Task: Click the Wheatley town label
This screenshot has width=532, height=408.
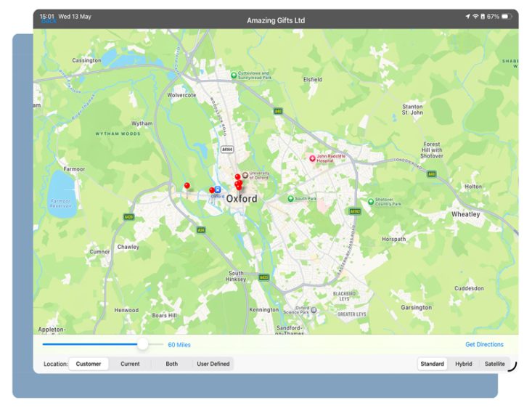Action: (465, 214)
